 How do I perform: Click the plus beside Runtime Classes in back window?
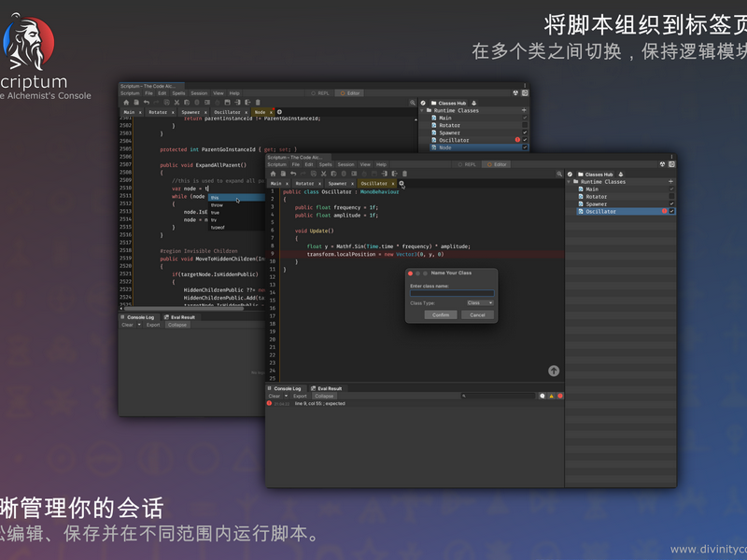(x=524, y=110)
